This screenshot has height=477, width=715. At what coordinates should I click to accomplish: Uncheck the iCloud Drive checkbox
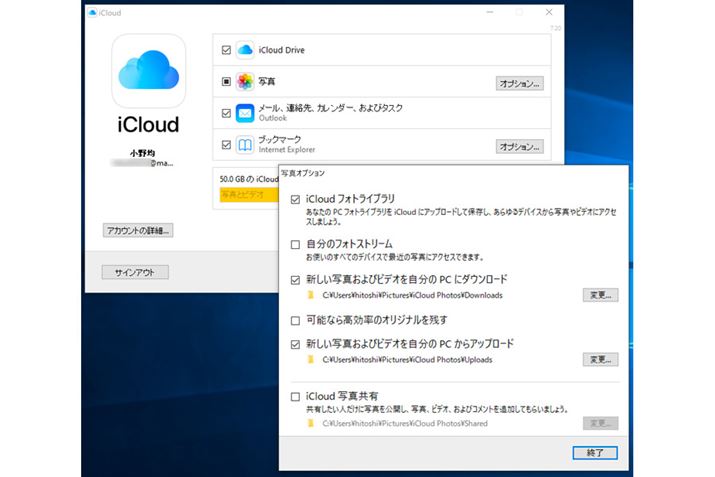pyautogui.click(x=226, y=50)
